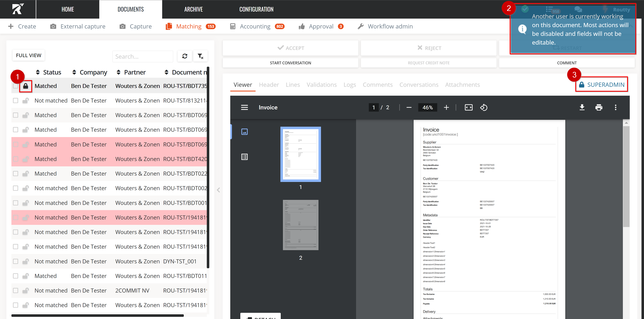Viewport: 644px width, 319px height.
Task: Tick checkbox of ROU-TST/813211 row
Action: [15, 100]
